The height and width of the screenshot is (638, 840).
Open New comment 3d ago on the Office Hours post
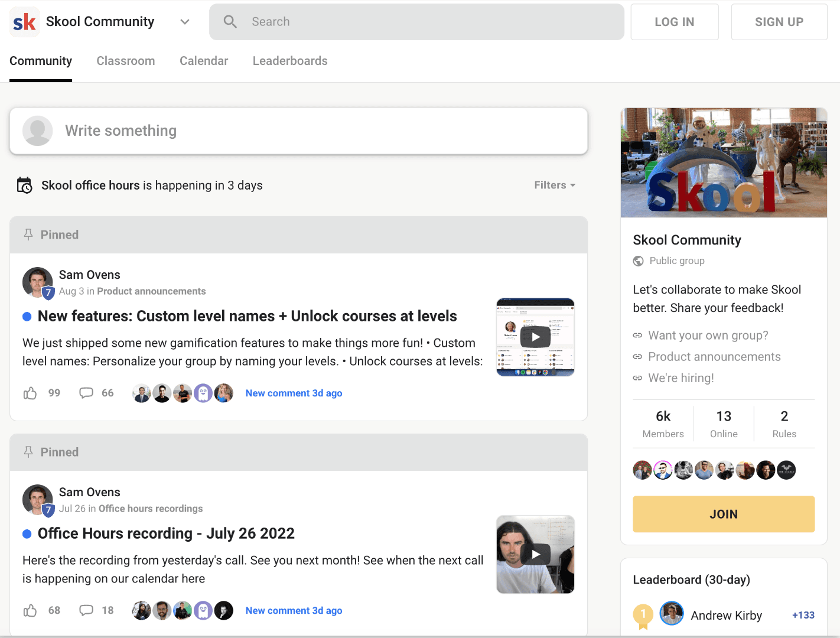tap(294, 611)
